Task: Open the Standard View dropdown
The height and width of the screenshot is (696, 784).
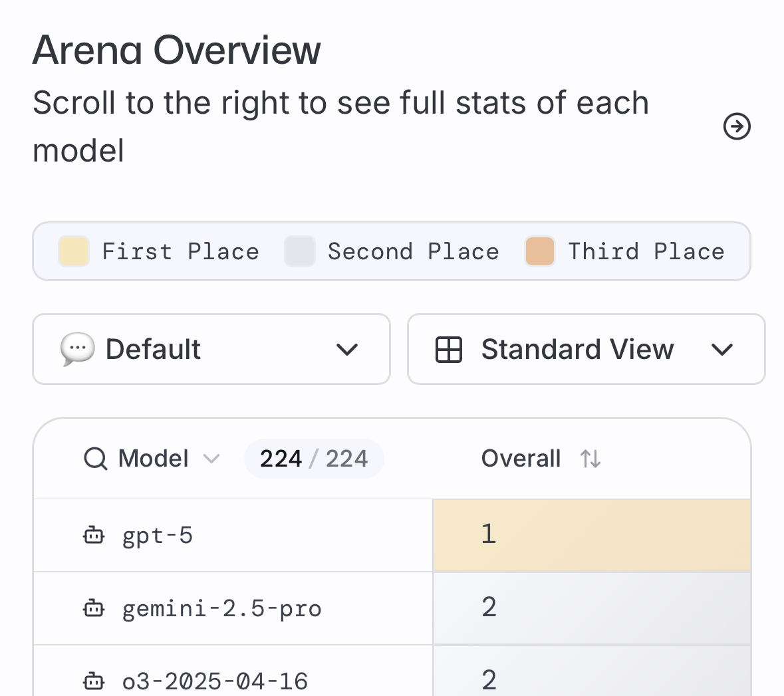Action: (586, 350)
